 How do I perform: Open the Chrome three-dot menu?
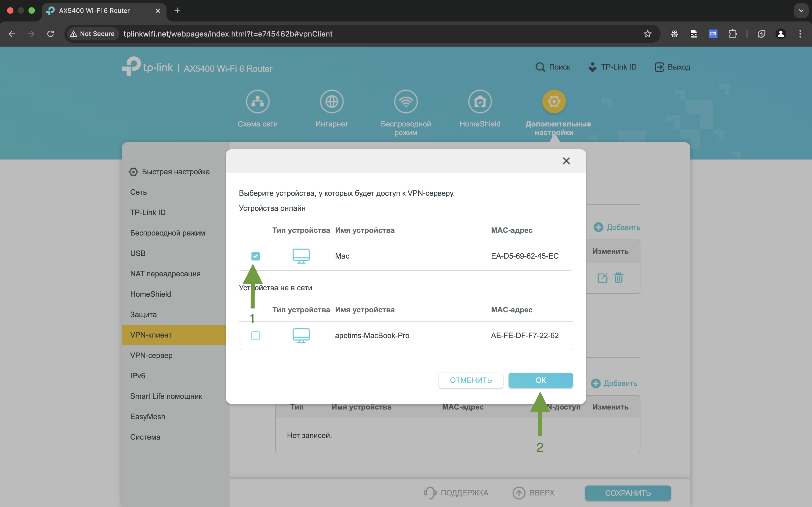tap(800, 34)
